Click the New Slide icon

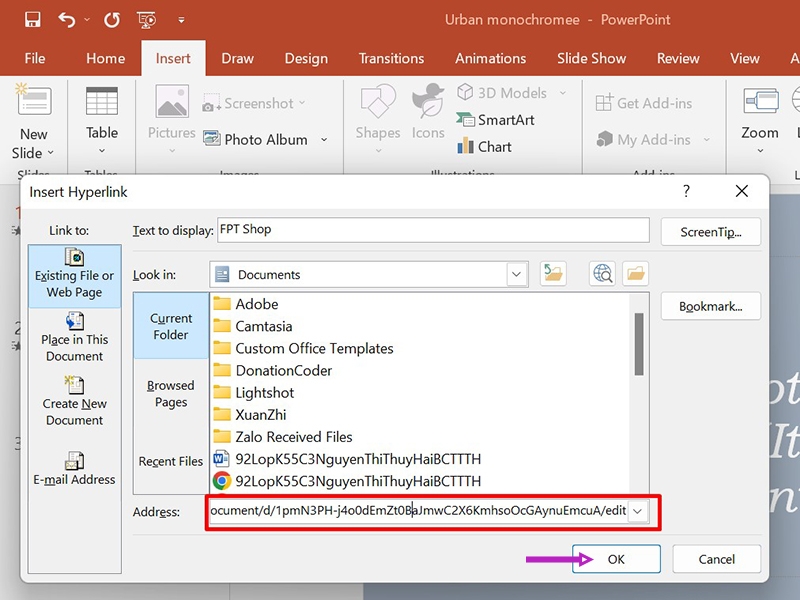34,101
